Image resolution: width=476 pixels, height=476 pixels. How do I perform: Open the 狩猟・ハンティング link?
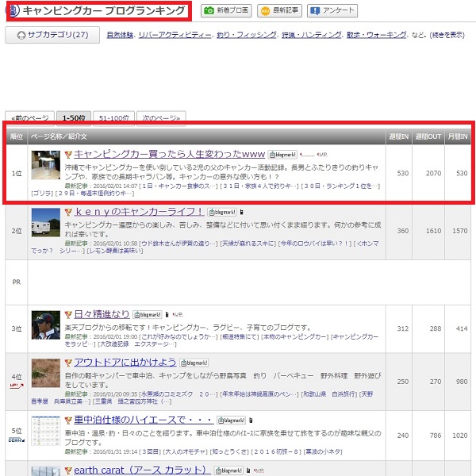(x=311, y=35)
